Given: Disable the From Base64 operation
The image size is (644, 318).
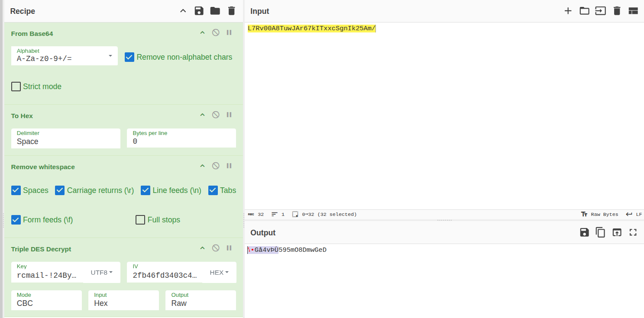Looking at the screenshot, I should (215, 32).
